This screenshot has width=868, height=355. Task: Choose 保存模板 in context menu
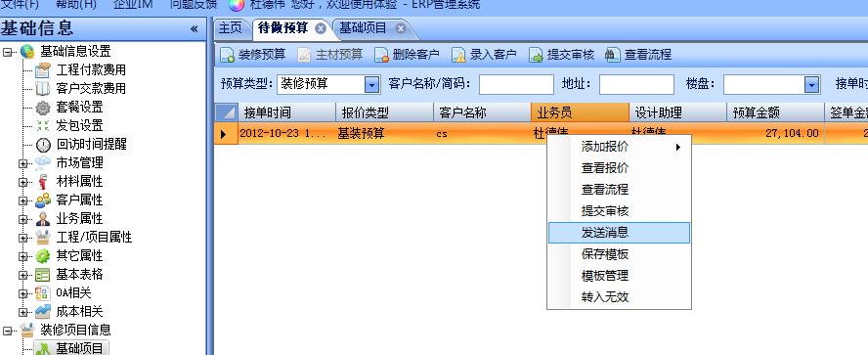pos(619,254)
